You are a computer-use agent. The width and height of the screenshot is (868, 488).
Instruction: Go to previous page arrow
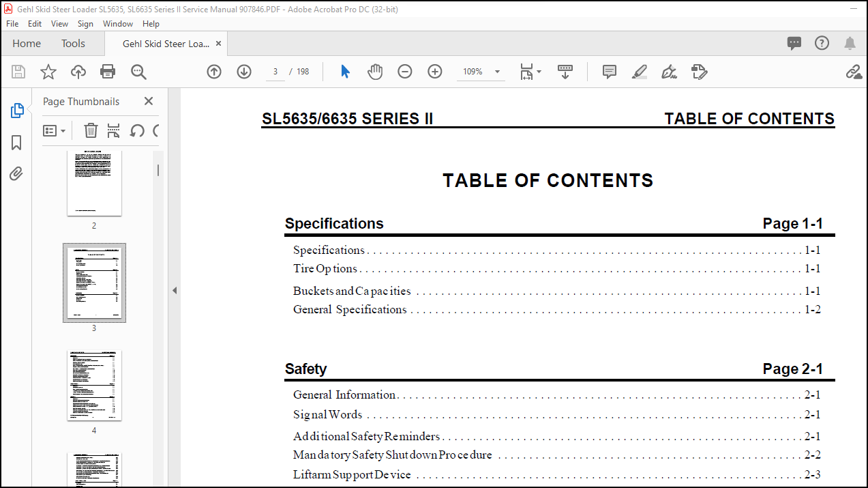click(x=214, y=72)
